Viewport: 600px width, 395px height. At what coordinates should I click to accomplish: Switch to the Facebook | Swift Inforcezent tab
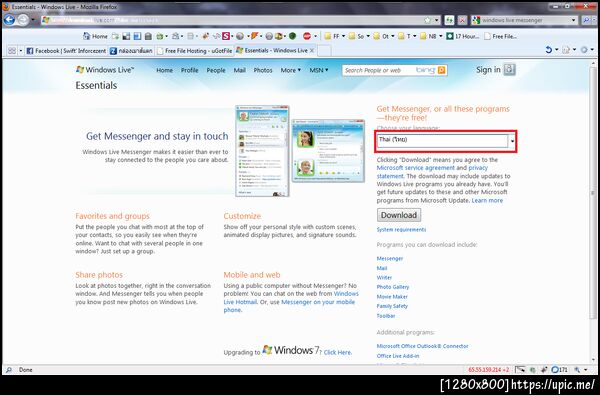click(66, 51)
